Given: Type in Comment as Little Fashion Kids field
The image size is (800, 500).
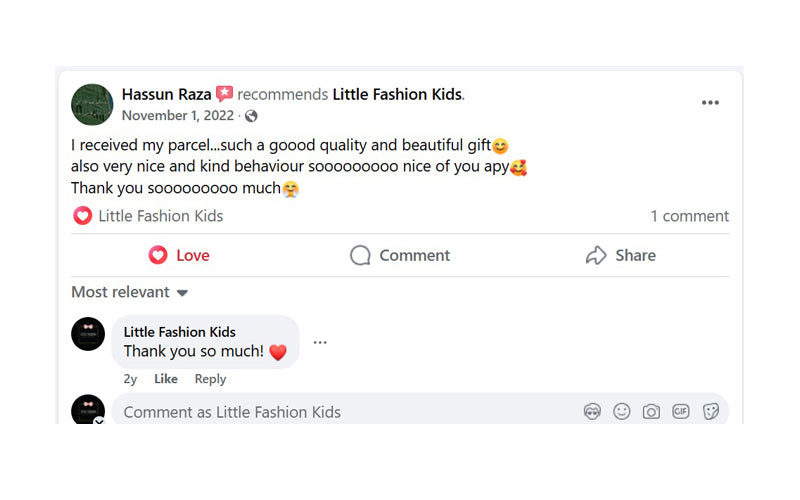Looking at the screenshot, I should point(340,412).
